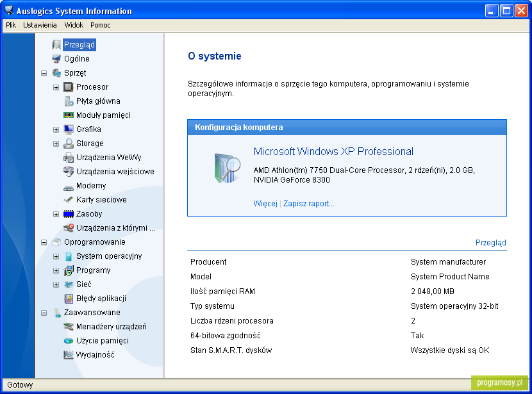Click the Urządzenia z którymi icon
Image resolution: width=532 pixels, height=394 pixels.
click(69, 228)
